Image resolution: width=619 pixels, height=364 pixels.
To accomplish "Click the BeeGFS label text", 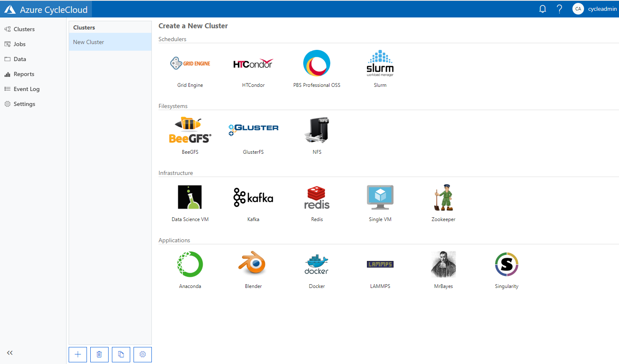I will (x=190, y=152).
